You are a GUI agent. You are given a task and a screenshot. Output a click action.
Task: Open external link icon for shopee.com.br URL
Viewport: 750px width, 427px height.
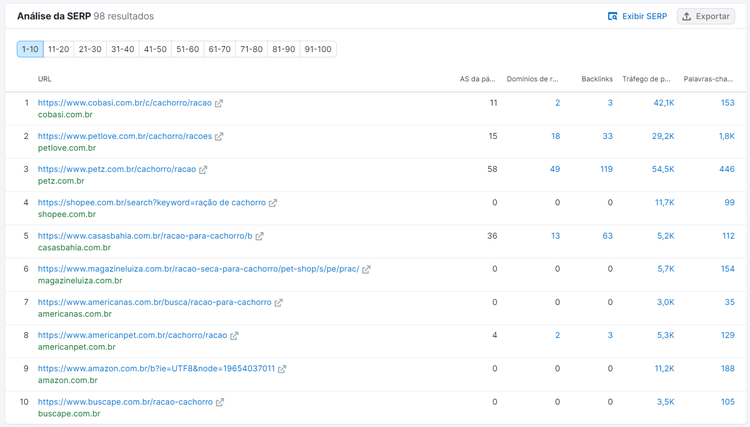click(x=273, y=203)
